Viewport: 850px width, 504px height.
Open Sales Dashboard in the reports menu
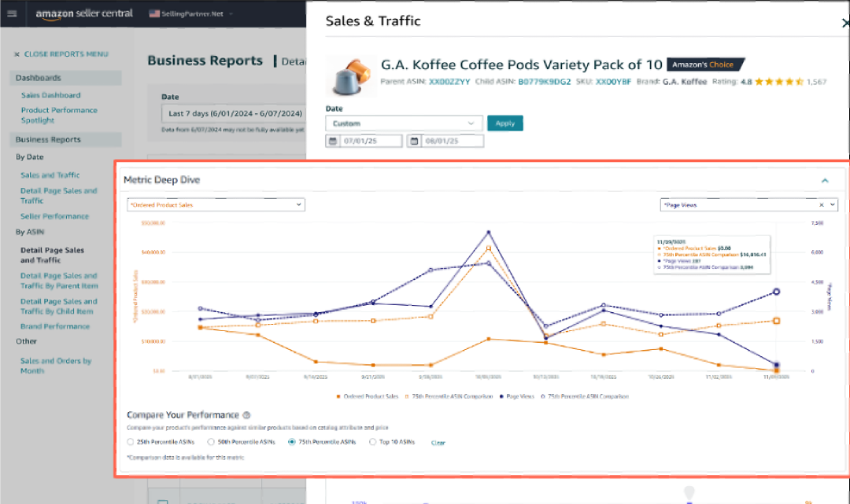(50, 95)
